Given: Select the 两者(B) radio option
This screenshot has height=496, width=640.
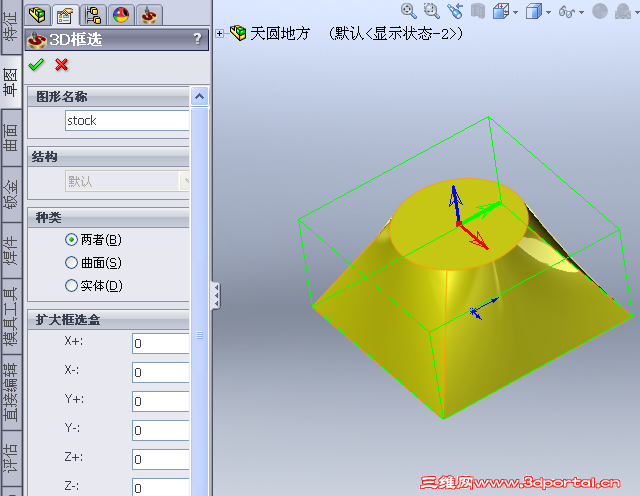Looking at the screenshot, I should tap(71, 240).
